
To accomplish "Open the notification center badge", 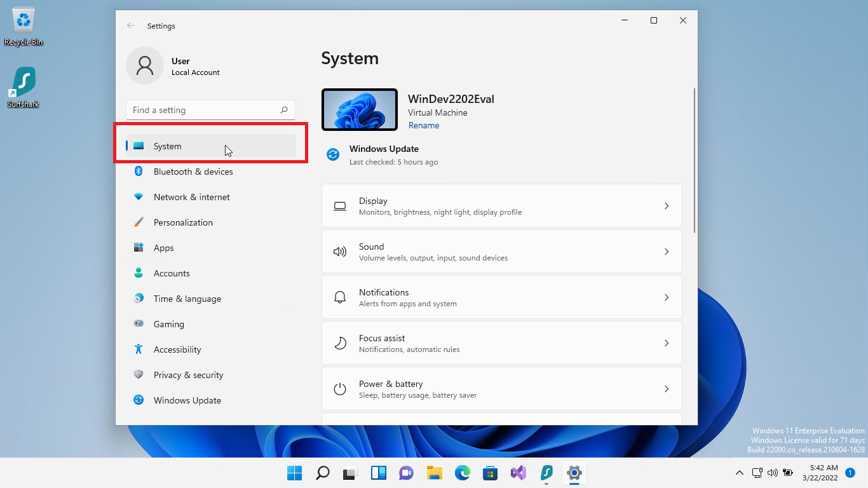I will tap(850, 473).
